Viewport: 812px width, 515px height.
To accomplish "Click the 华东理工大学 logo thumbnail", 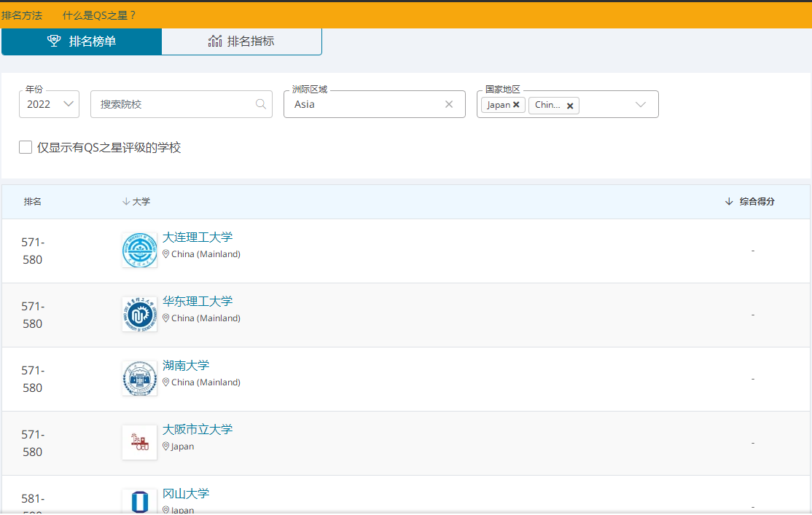I will [140, 314].
